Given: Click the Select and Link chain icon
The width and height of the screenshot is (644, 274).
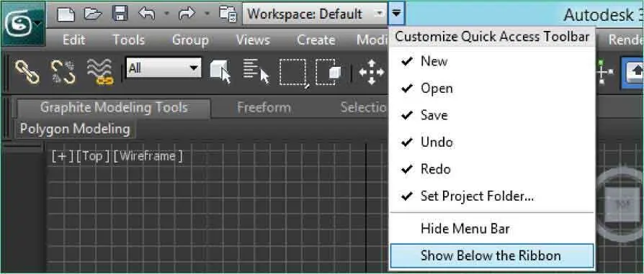Looking at the screenshot, I should point(27,72).
